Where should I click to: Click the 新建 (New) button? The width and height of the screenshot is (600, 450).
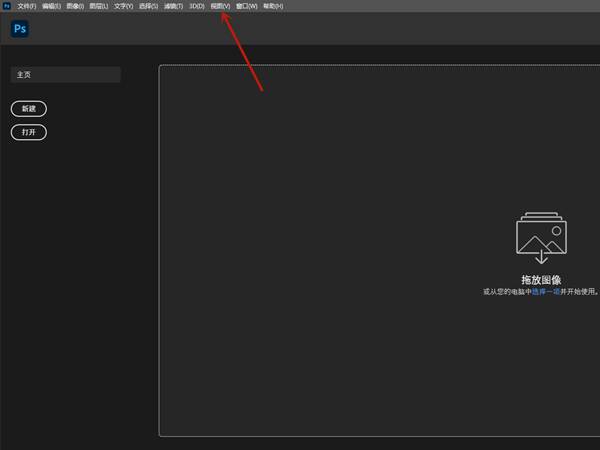coord(29,109)
